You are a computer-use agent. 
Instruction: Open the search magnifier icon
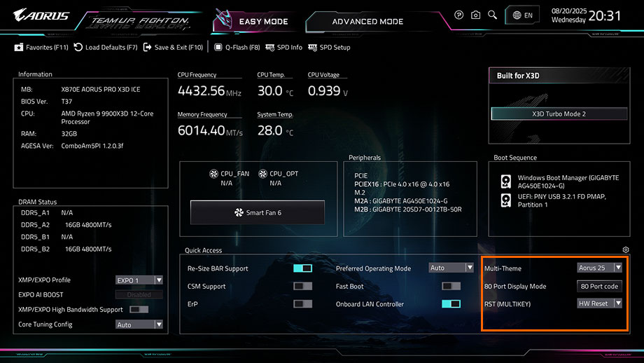tap(493, 15)
